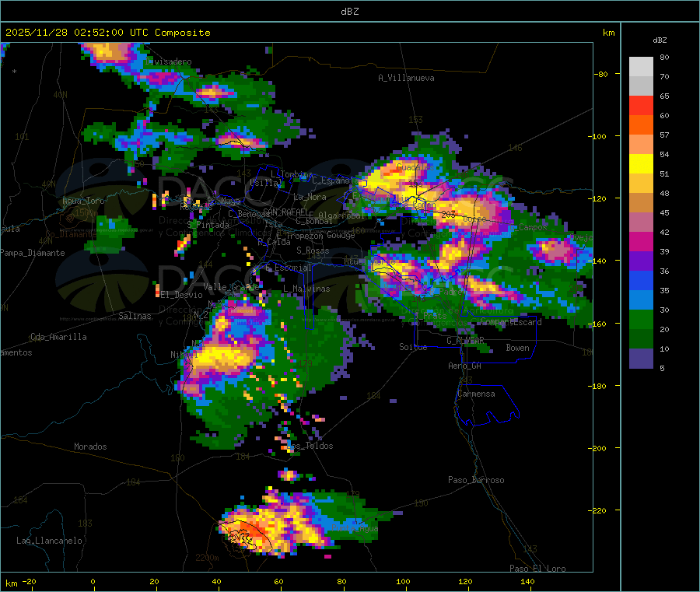Click the S_Rosas place label
Viewport: 700px width, 592px height.
tap(313, 250)
